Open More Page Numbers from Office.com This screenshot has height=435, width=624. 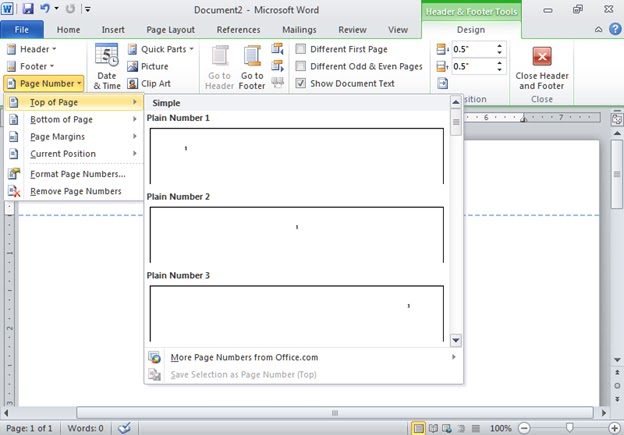(x=304, y=357)
